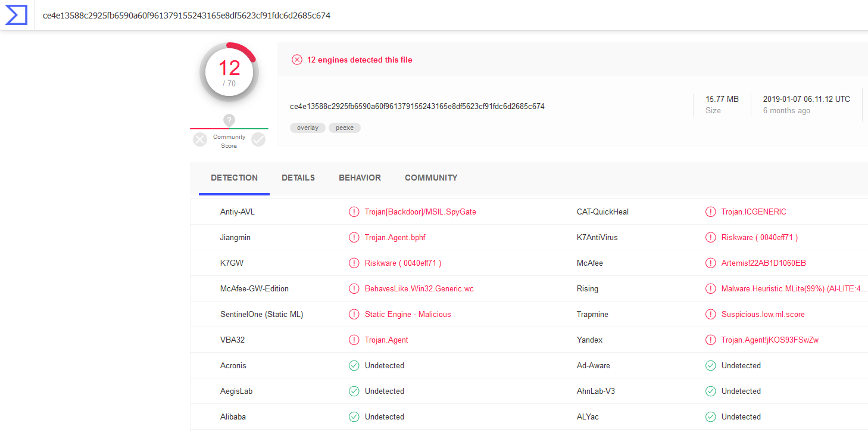This screenshot has width=868, height=432.
Task: Select the SentinelOne (Static ML) engine name
Action: pyautogui.click(x=262, y=314)
